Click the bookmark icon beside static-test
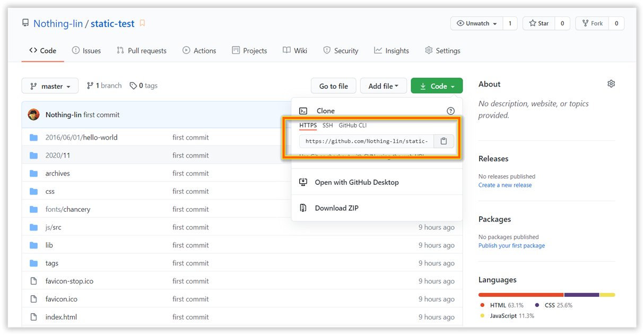Screen dimensions: 644x335 (x=142, y=23)
